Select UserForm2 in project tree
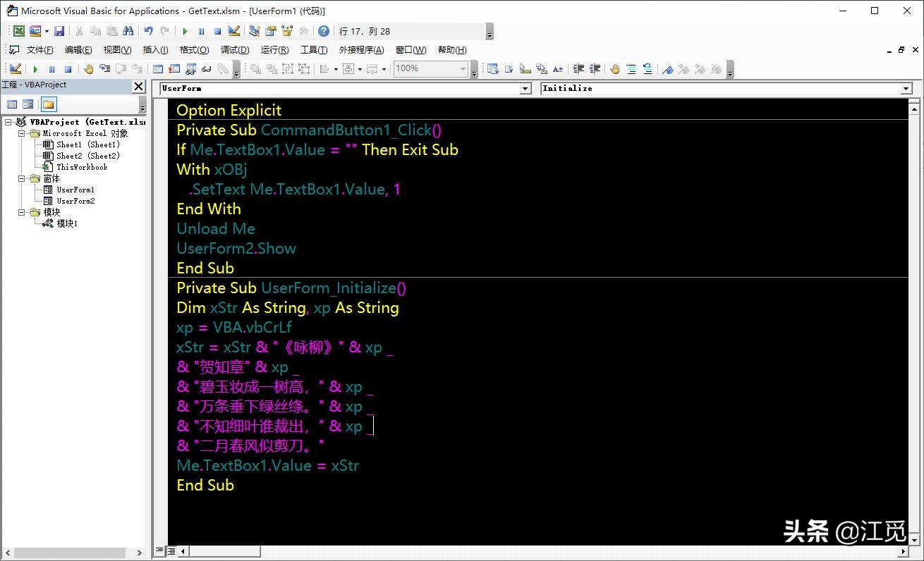 pos(75,201)
